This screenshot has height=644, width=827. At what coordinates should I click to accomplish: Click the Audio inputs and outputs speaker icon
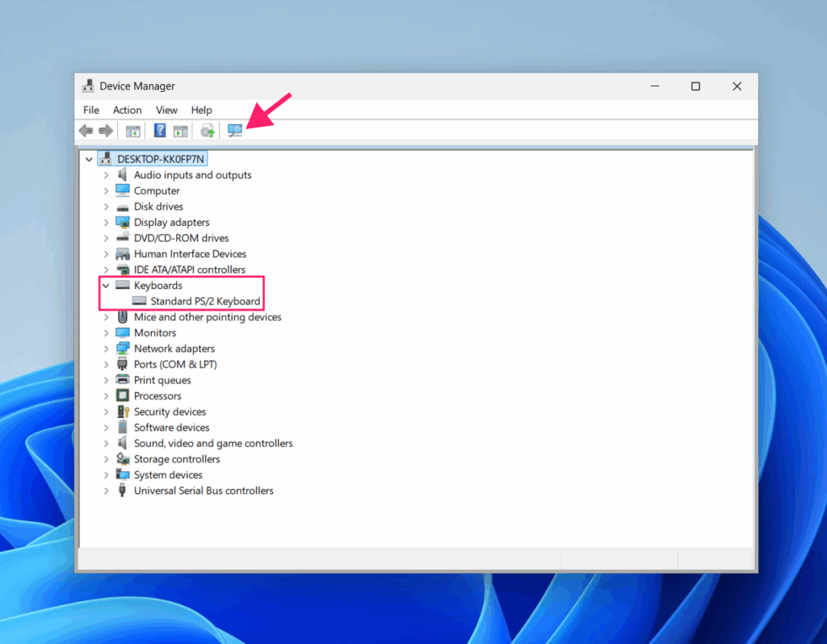coord(123,174)
